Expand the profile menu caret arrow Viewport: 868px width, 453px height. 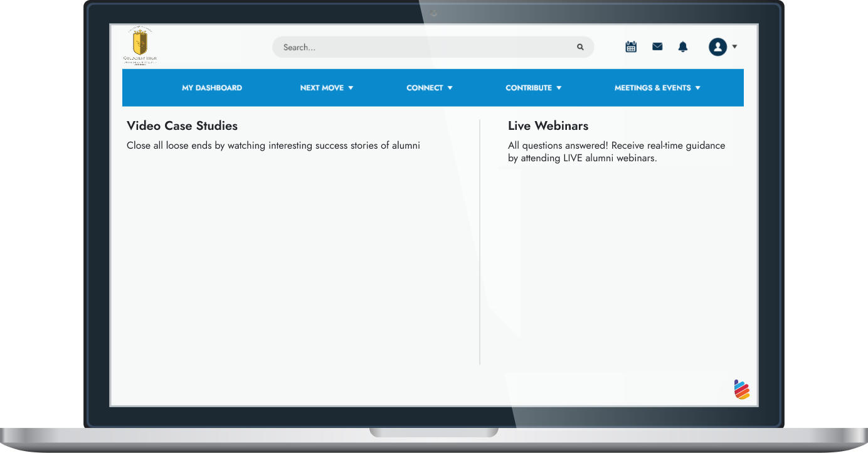click(734, 46)
